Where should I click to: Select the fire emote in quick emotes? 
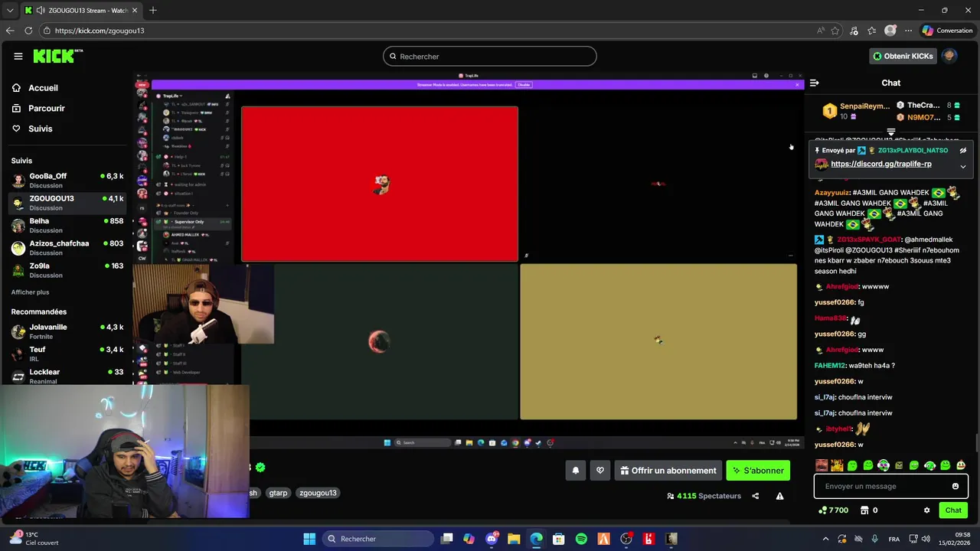pyautogui.click(x=837, y=465)
